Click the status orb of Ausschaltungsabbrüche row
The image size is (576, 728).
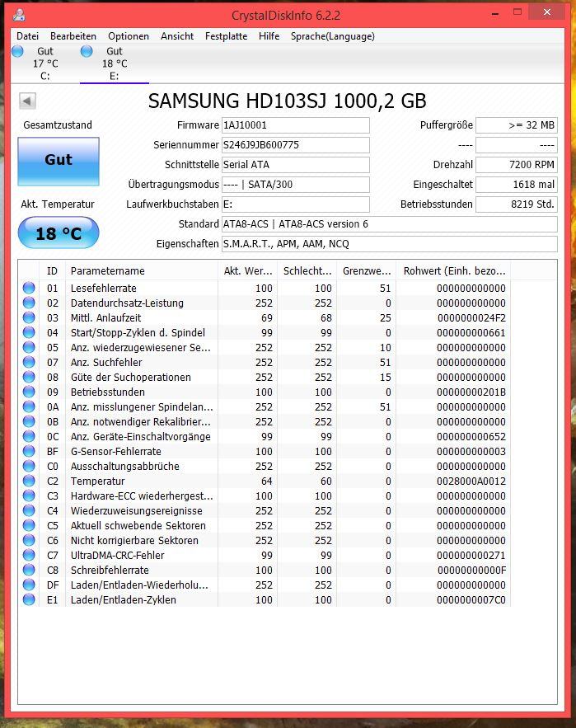click(29, 466)
